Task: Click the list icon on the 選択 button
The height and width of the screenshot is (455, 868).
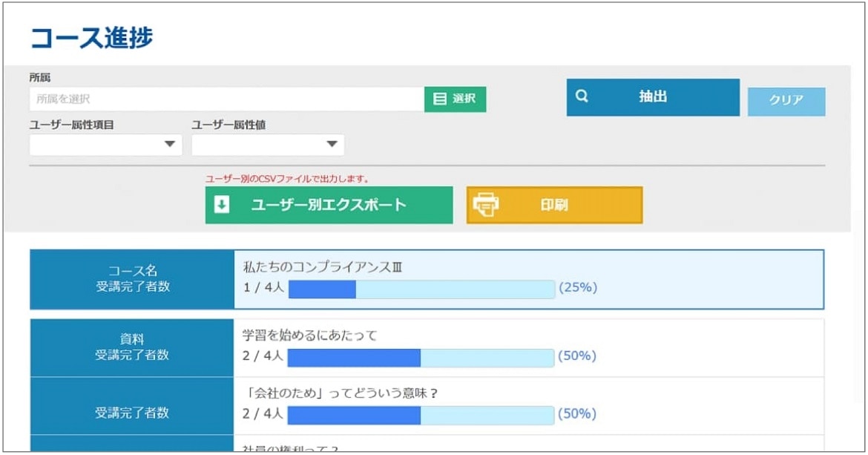Action: (440, 99)
